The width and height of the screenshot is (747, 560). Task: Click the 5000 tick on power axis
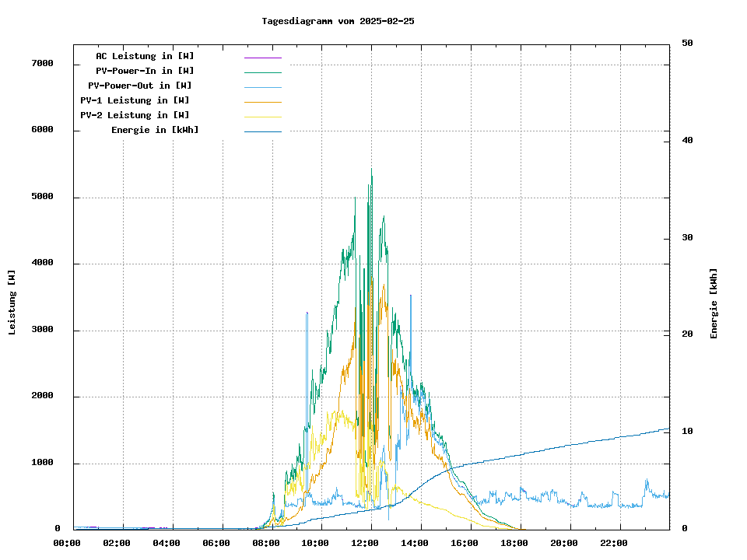point(42,197)
